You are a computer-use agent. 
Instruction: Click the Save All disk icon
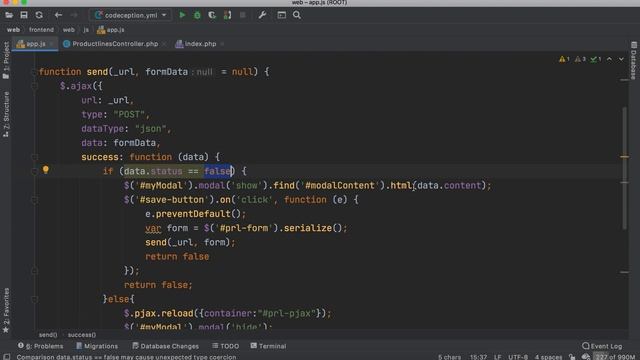pos(24,15)
